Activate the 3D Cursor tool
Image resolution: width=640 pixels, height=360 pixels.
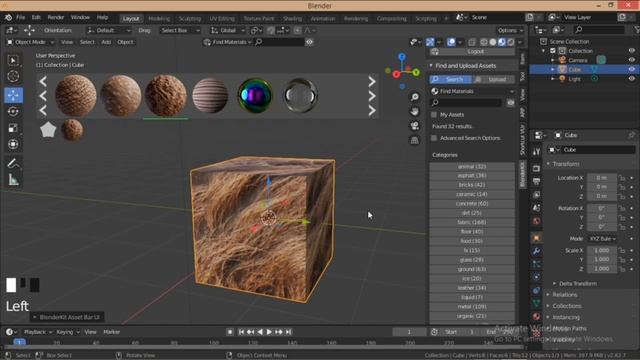pyautogui.click(x=13, y=76)
